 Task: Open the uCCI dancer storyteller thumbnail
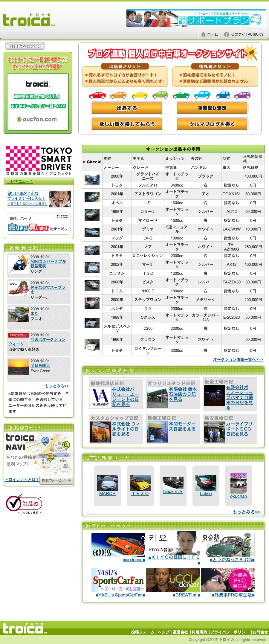172,580
